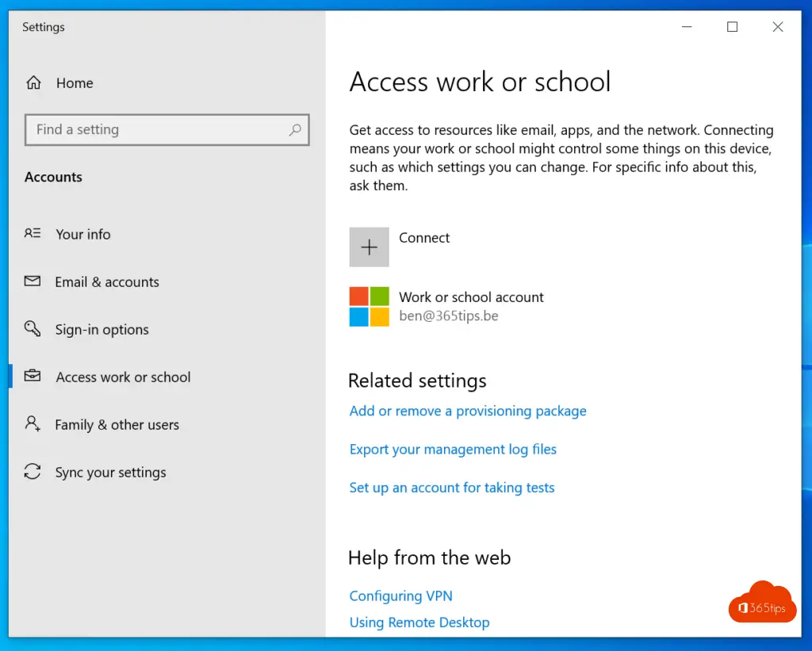Click the Microsoft four-color logo icon

pos(370,307)
